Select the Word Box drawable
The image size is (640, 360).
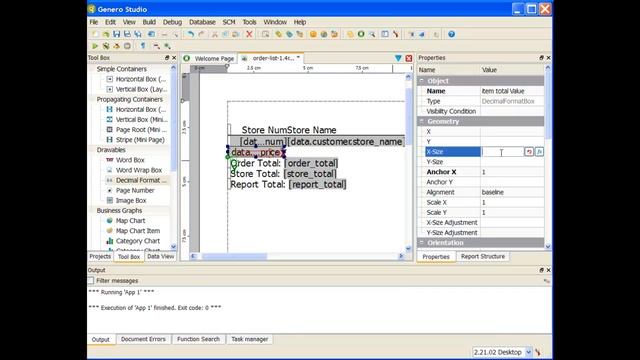pyautogui.click(x=130, y=160)
